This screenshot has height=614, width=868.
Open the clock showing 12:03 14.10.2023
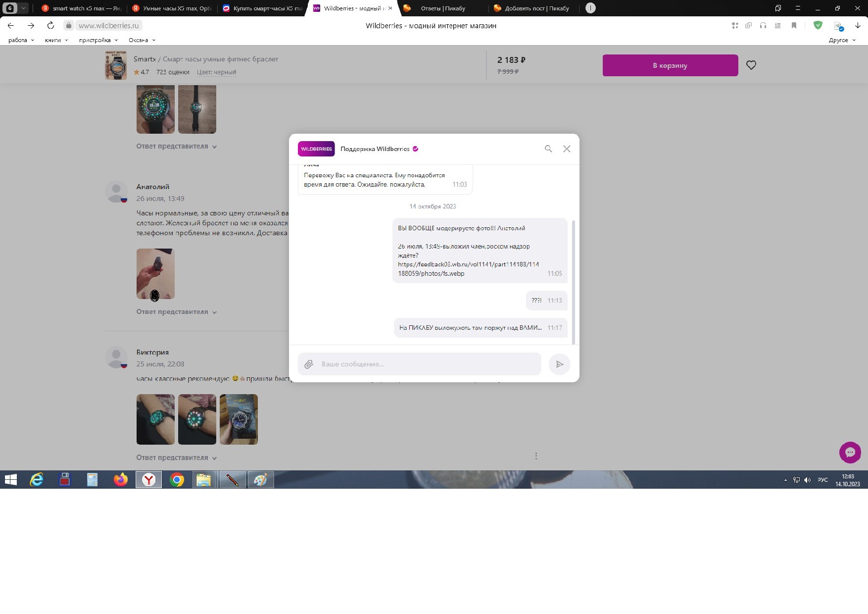[848, 480]
